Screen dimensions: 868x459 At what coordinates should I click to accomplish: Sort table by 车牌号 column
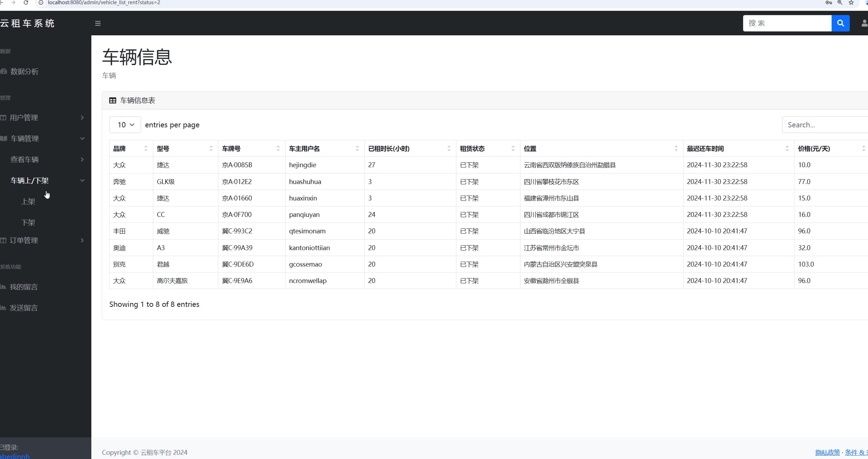pyautogui.click(x=252, y=149)
